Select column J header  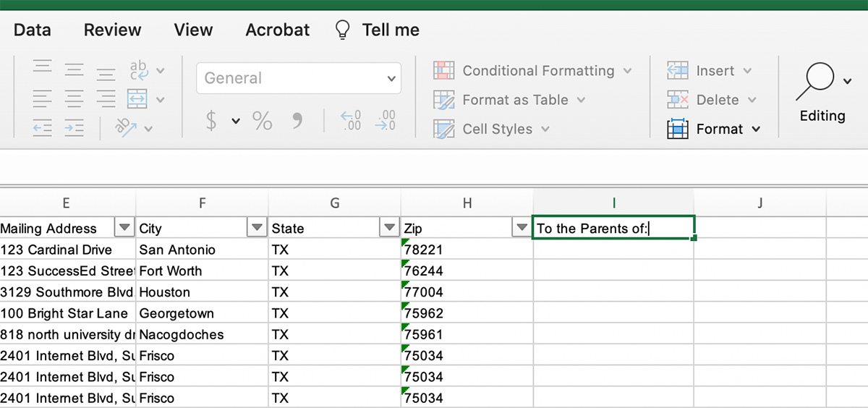pos(760,203)
